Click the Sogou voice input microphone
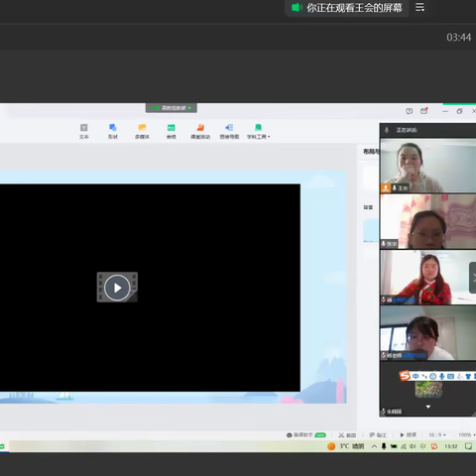 [441, 376]
